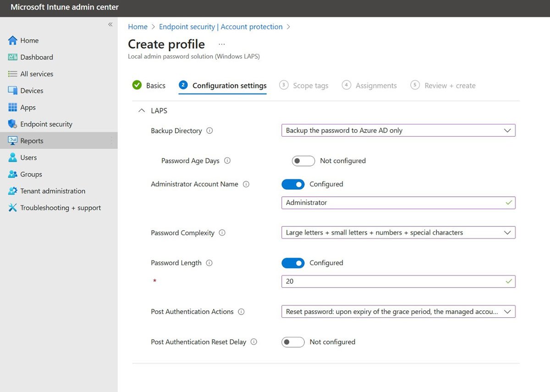
Task: Open the Backup Directory dropdown
Action: coord(398,131)
